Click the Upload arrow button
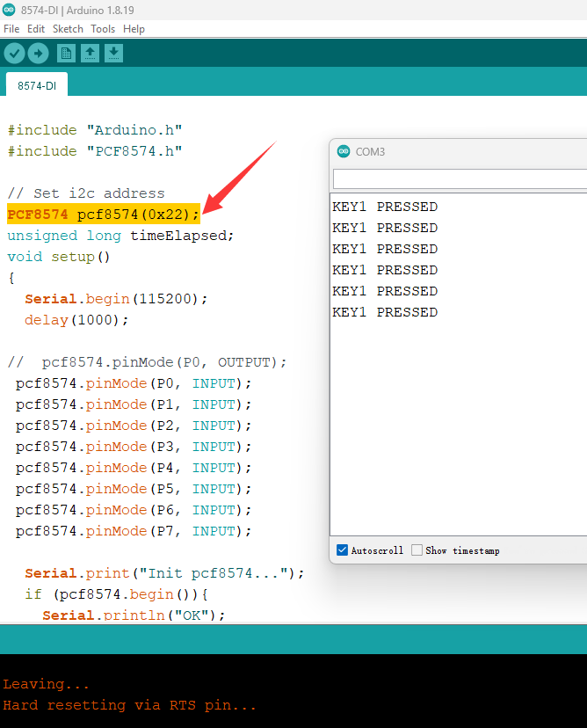 coord(38,54)
